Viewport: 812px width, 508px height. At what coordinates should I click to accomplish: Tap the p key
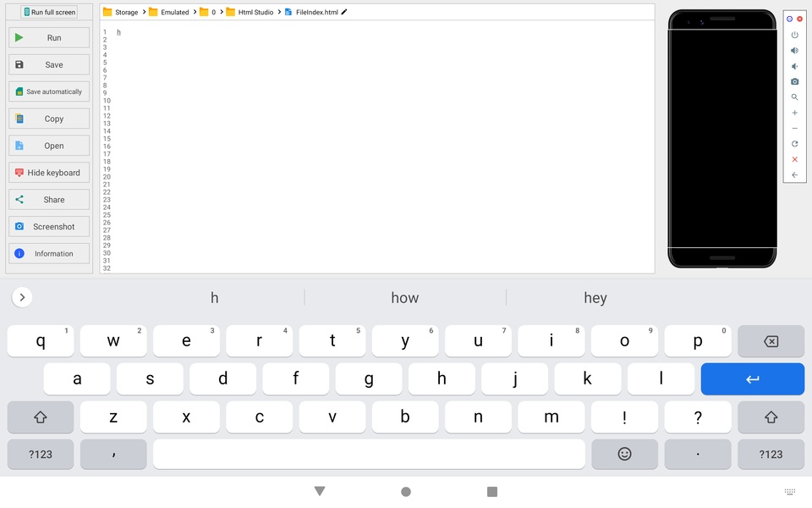[x=698, y=341]
